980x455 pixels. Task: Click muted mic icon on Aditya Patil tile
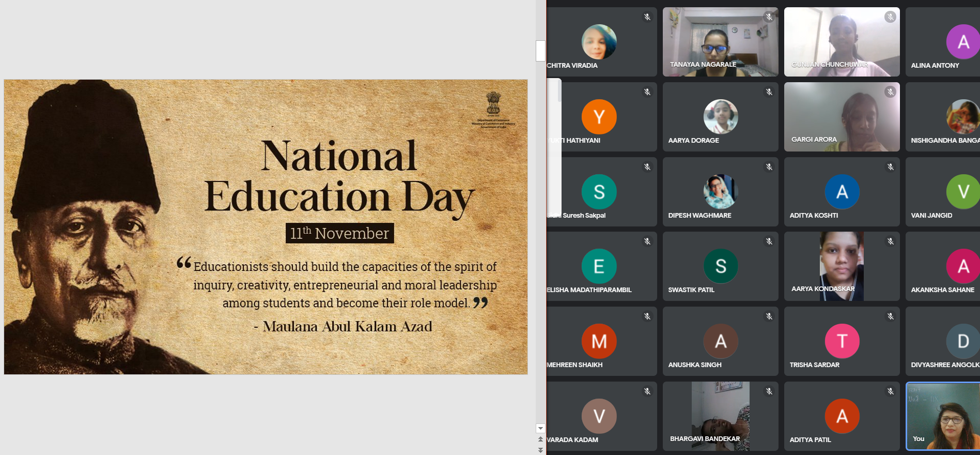[890, 391]
